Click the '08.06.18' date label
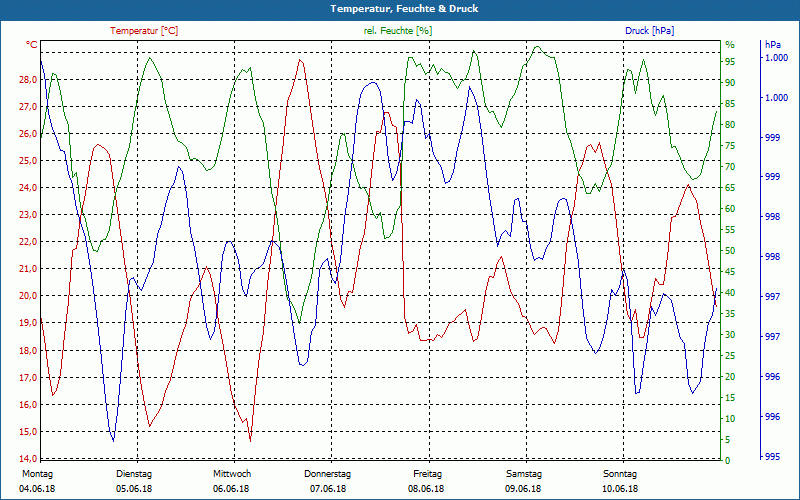The width and height of the screenshot is (800, 500). point(426,489)
